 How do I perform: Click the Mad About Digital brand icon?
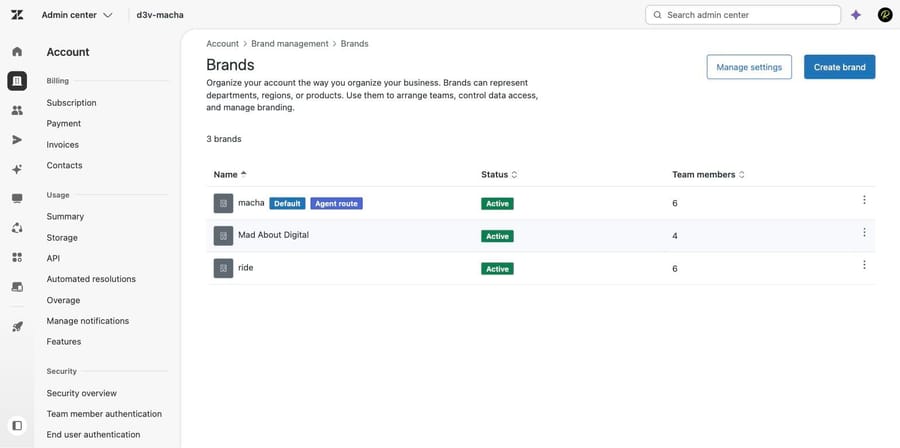click(223, 236)
